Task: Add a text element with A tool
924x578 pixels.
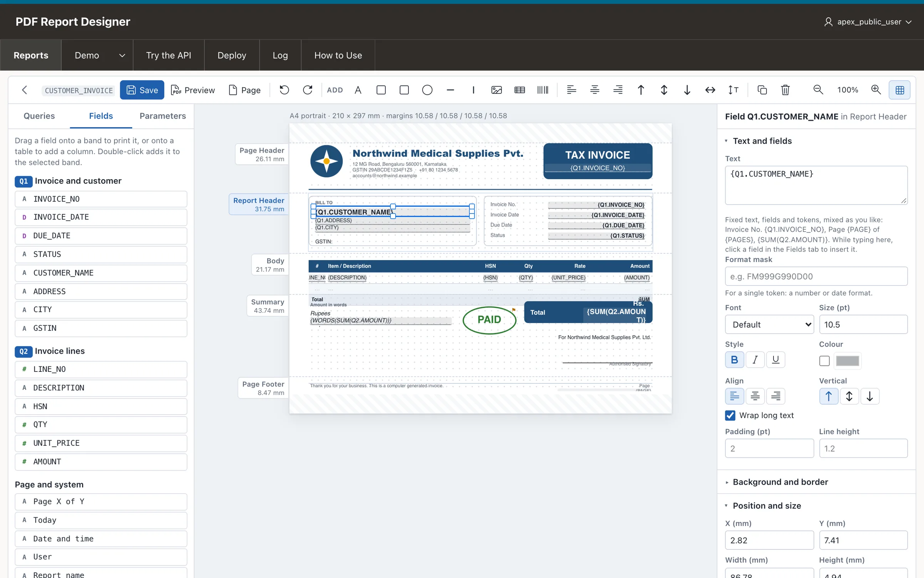Action: (x=358, y=90)
